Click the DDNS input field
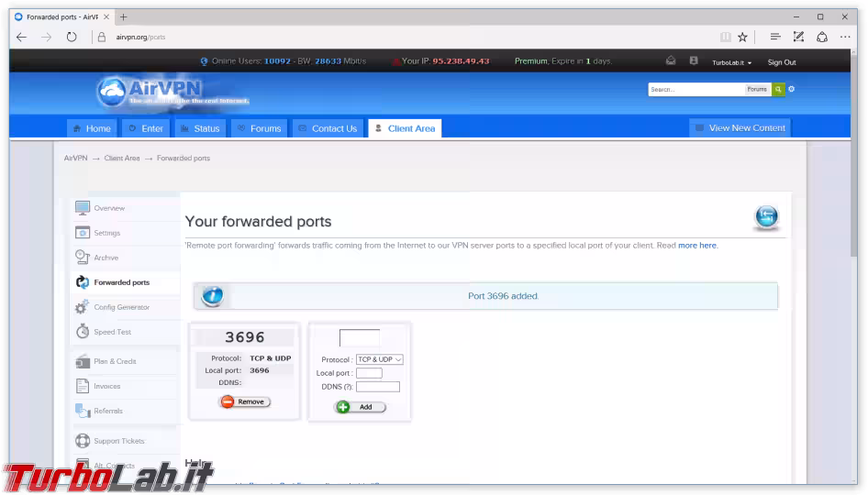This screenshot has width=868, height=495. pos(377,387)
